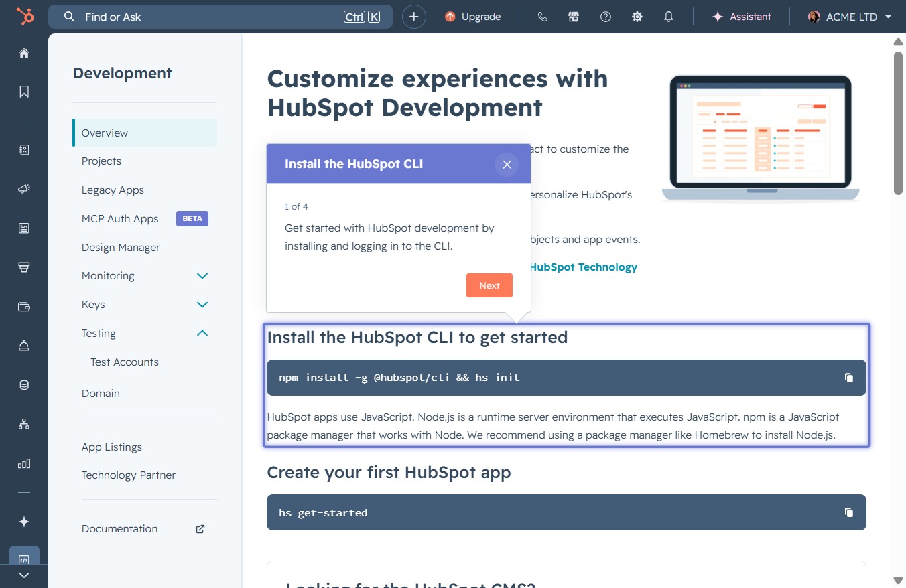
Task: Close the Install the HubSpot CLI tooltip
Action: 507,164
